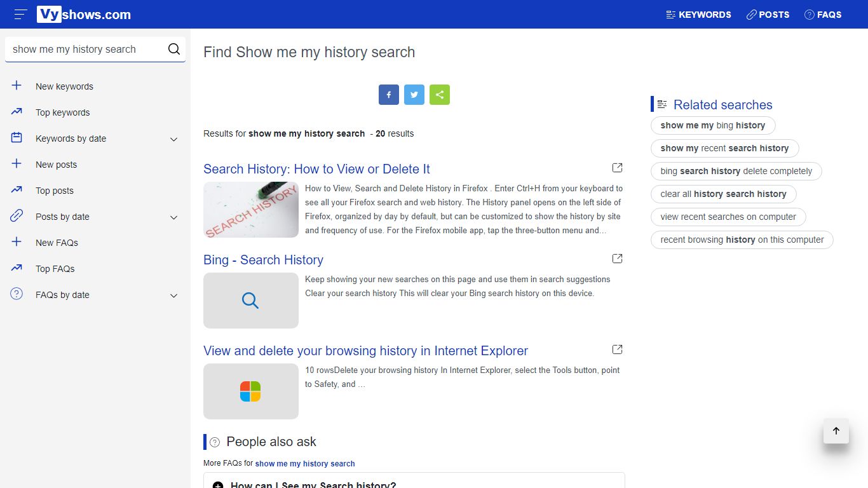Click the calendar icon beside Keywords by date
Image resolution: width=868 pixels, height=488 pixels.
pyautogui.click(x=17, y=137)
